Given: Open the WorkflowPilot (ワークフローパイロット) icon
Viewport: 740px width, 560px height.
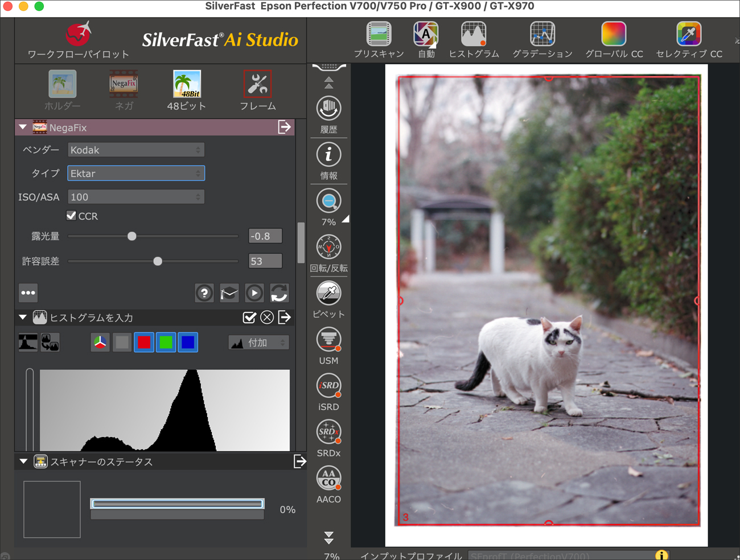Looking at the screenshot, I should click(78, 35).
